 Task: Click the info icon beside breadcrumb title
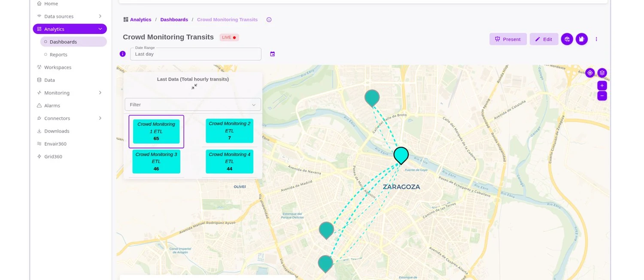pyautogui.click(x=269, y=20)
